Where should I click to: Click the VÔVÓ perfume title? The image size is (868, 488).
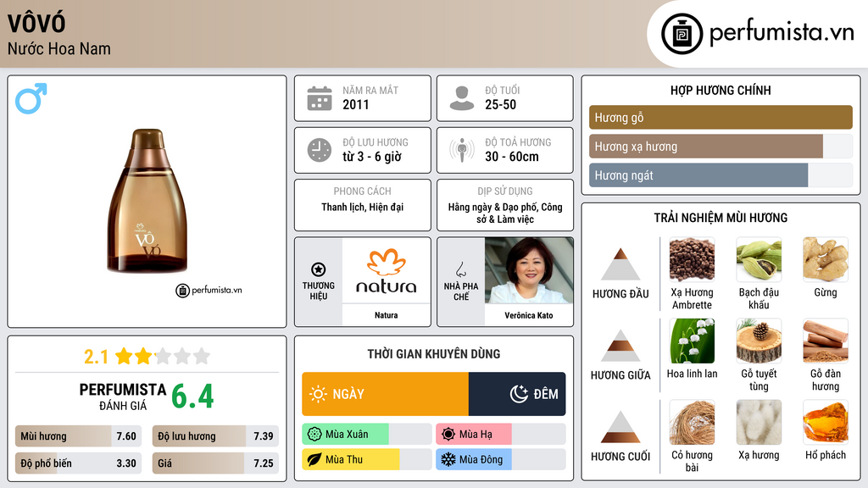point(36,23)
